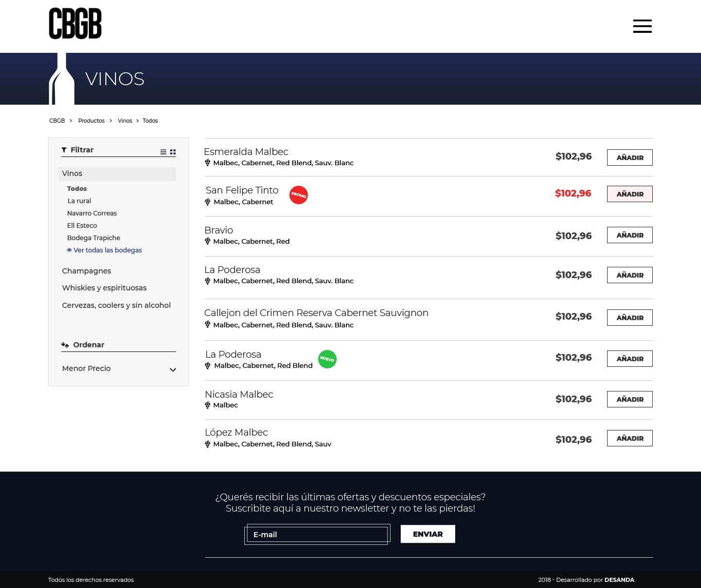Viewport: 701px width, 588px height.
Task: Open San Felipe Tinto product title
Action: [x=242, y=190]
